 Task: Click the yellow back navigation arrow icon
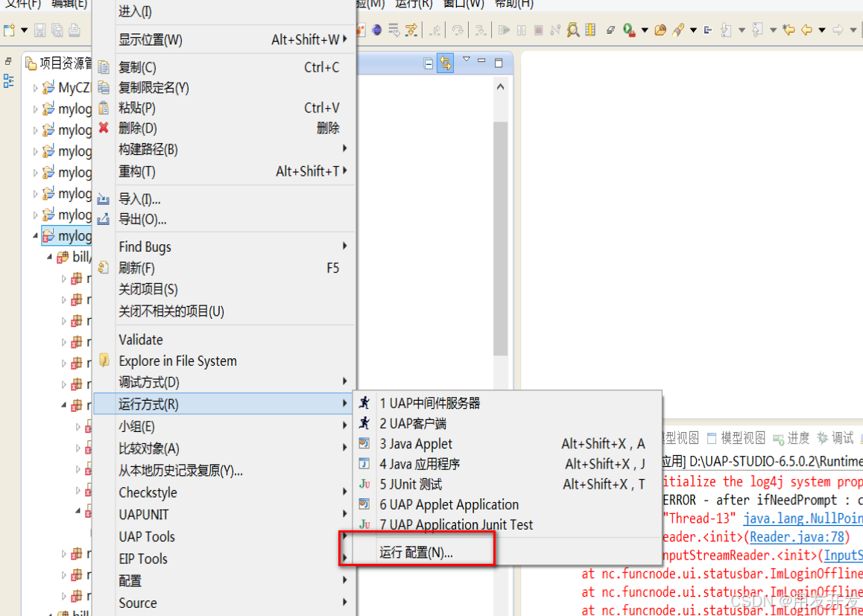point(807,30)
